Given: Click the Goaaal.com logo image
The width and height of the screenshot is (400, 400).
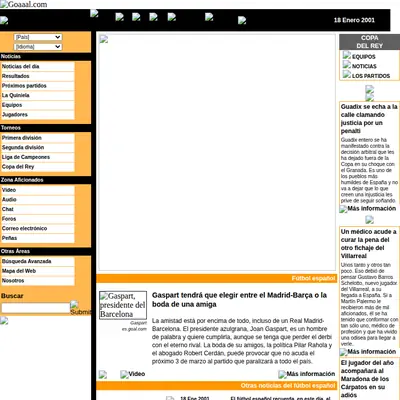Looking at the screenshot, I should [24, 4].
